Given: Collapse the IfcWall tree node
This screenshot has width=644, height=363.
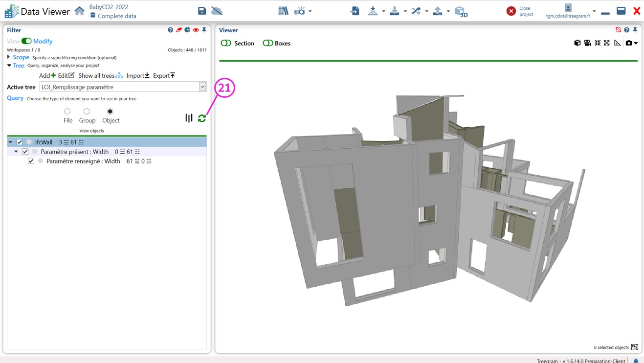Looking at the screenshot, I should point(10,142).
